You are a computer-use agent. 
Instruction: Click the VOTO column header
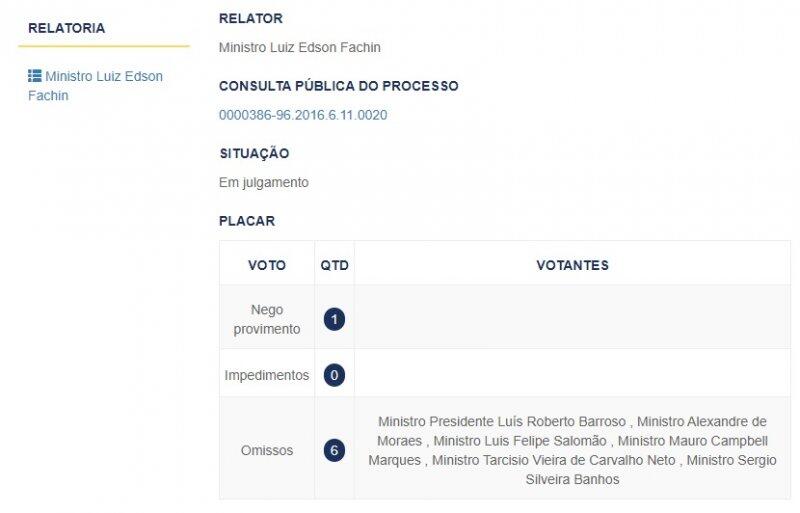point(267,265)
